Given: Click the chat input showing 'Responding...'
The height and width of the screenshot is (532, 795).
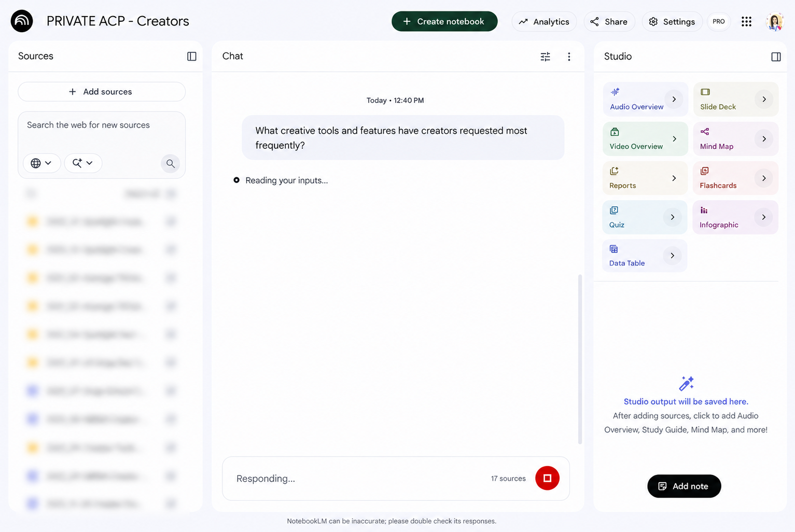Looking at the screenshot, I should click(x=396, y=479).
